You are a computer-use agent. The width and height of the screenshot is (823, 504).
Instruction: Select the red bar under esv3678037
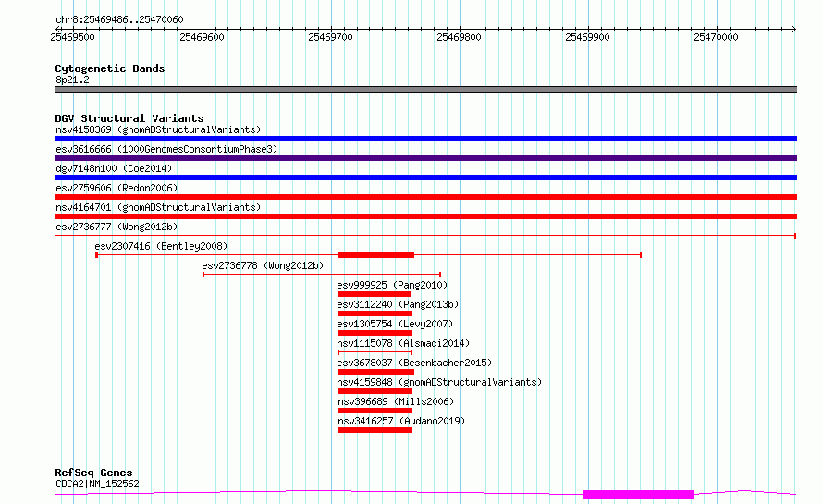click(x=375, y=372)
